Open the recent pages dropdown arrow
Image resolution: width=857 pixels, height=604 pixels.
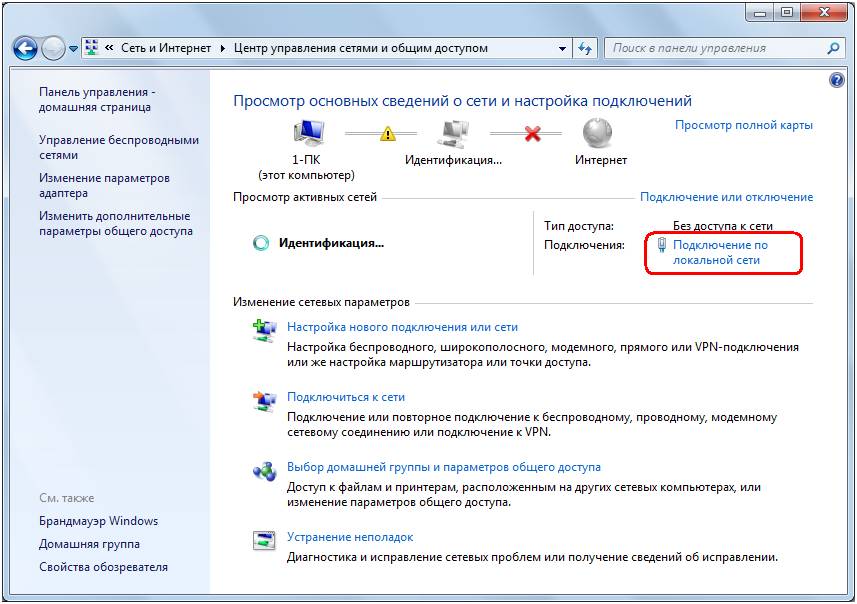[73, 49]
